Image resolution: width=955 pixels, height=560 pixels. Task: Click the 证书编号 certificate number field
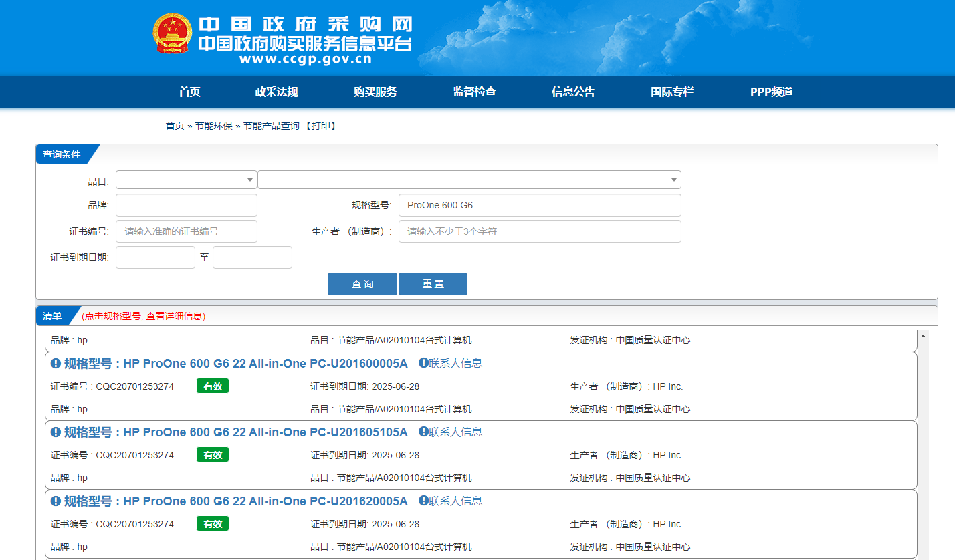187,231
